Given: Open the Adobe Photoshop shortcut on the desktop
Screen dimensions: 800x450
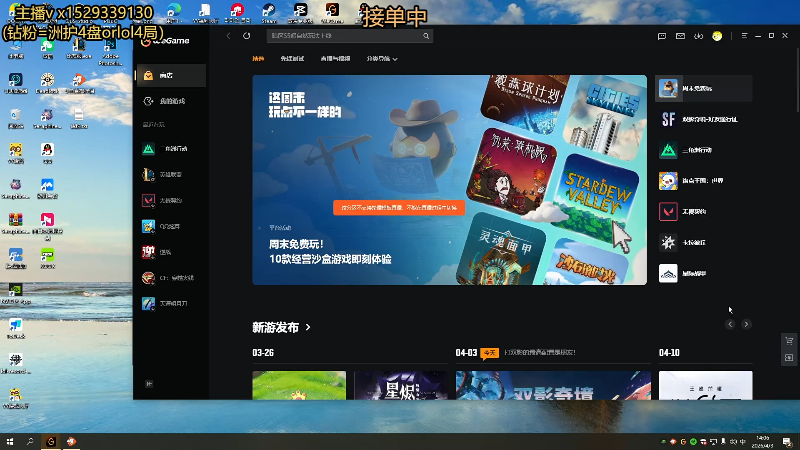Looking at the screenshot, I should 110,52.
